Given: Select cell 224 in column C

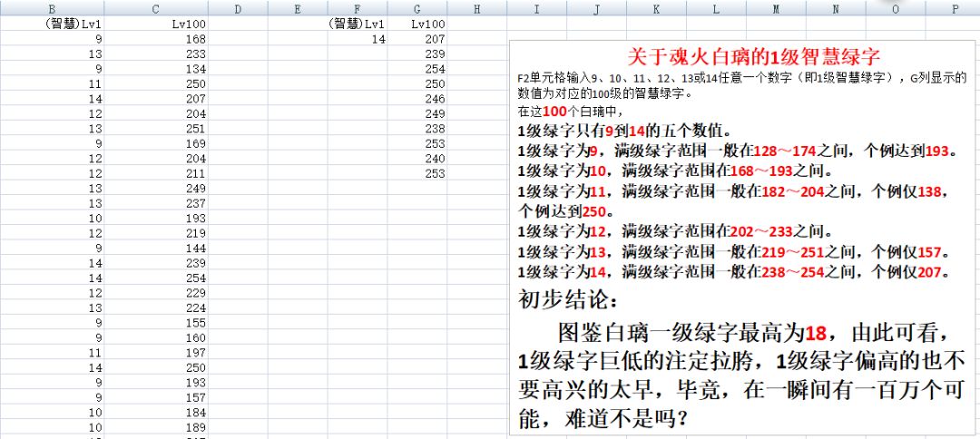Looking at the screenshot, I should [x=156, y=307].
